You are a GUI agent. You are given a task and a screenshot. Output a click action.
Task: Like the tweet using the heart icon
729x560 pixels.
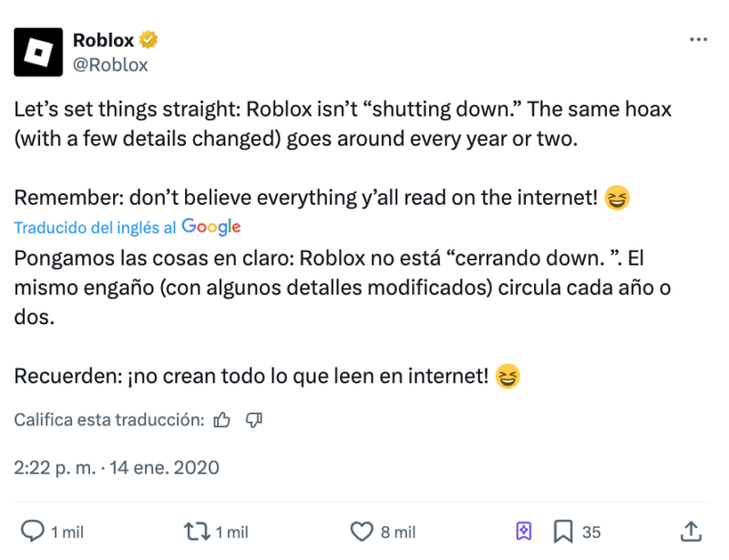pyautogui.click(x=363, y=531)
